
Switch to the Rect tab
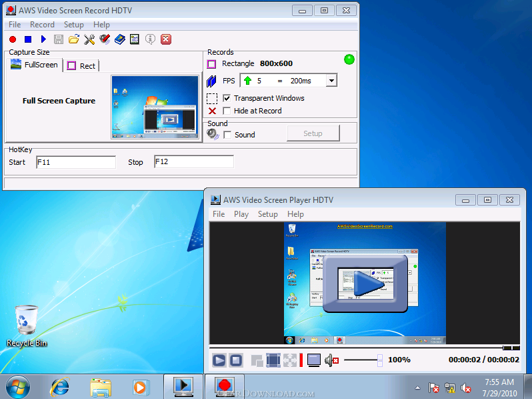coord(81,66)
